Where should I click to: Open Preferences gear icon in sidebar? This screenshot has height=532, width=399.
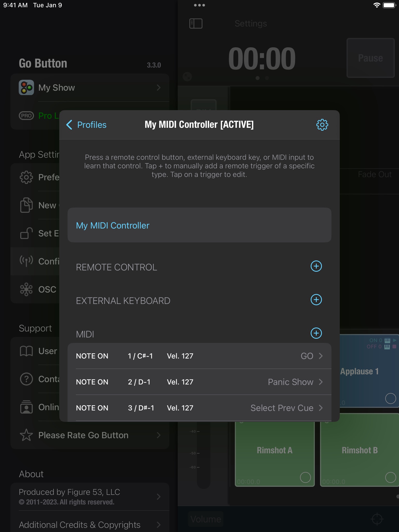26,177
